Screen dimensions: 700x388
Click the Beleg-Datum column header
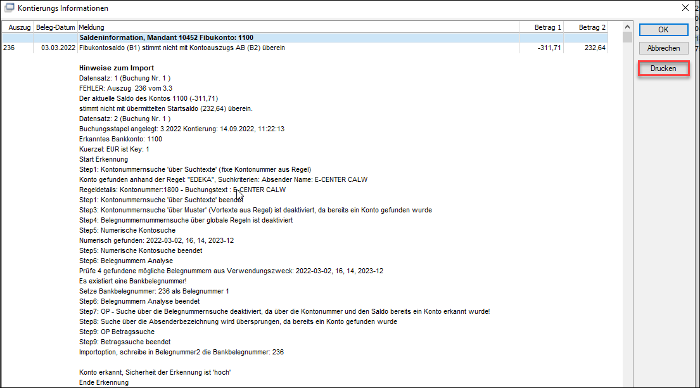pos(55,27)
